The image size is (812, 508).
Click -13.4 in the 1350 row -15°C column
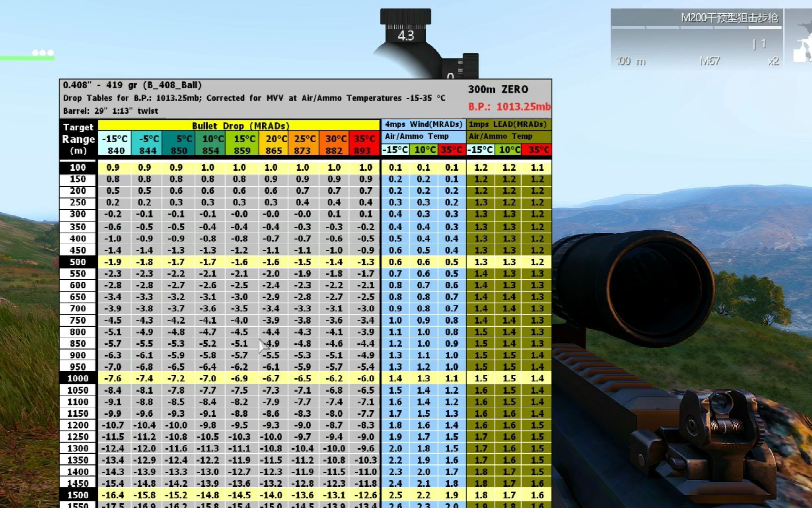(x=113, y=460)
